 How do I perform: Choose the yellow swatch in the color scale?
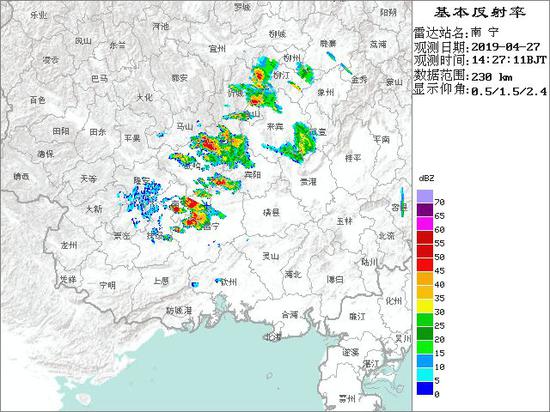coord(425,306)
